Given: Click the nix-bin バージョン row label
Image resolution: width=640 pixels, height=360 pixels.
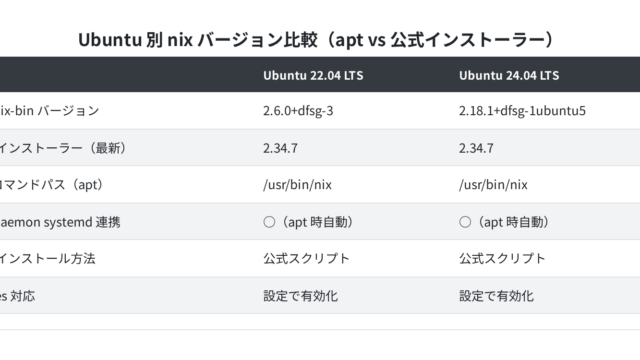Looking at the screenshot, I should click(x=49, y=111).
